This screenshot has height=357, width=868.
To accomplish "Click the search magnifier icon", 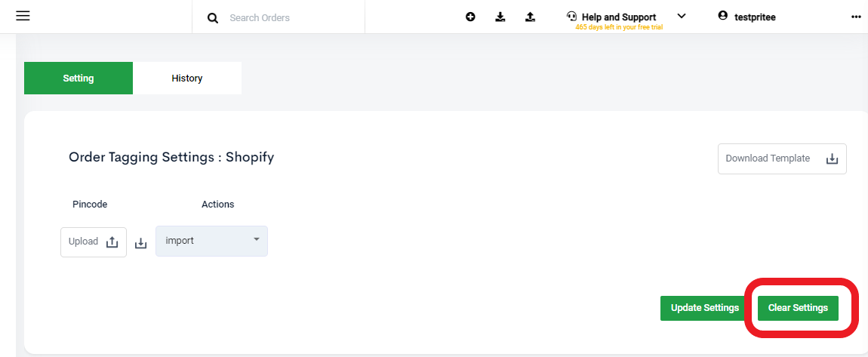I will point(213,18).
